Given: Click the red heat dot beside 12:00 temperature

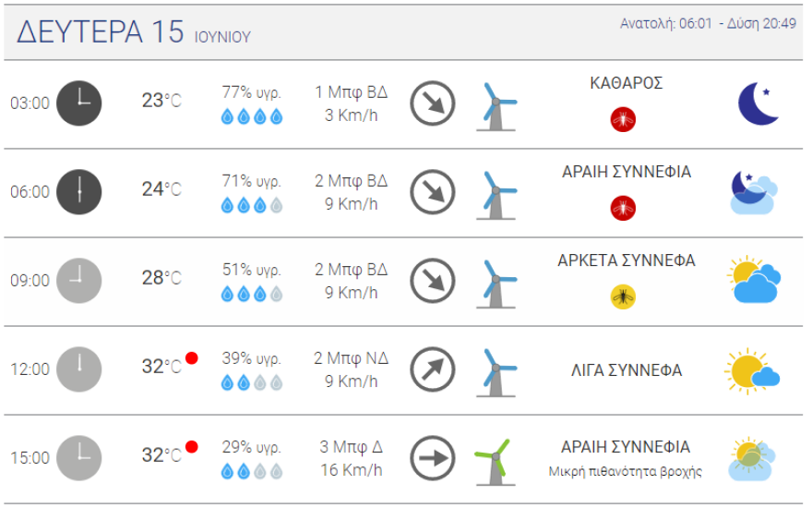Looking at the screenshot, I should tap(192, 358).
